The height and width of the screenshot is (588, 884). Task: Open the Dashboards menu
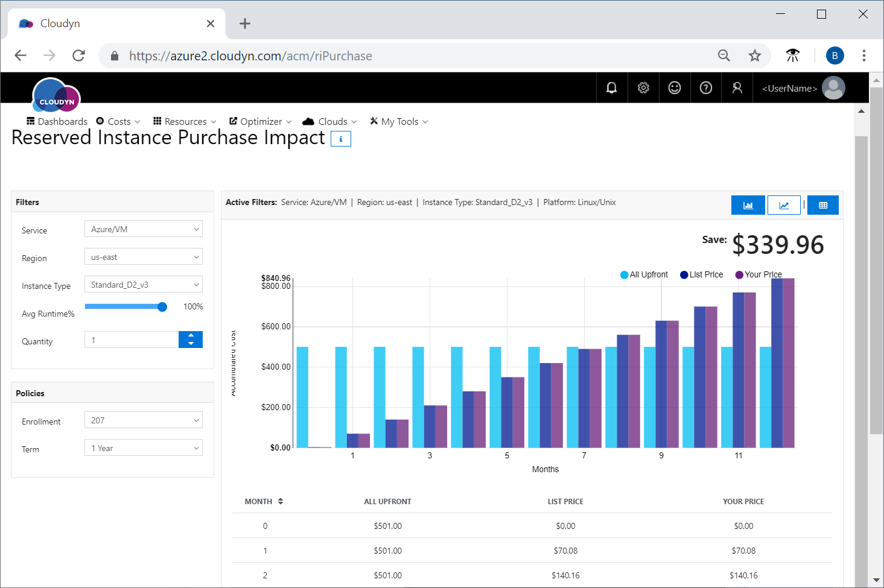coord(57,121)
